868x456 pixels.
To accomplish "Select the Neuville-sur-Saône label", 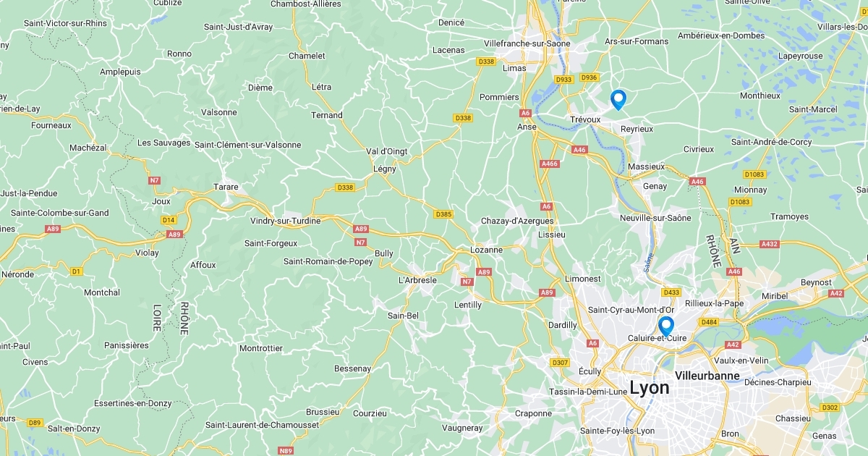I will pos(655,218).
